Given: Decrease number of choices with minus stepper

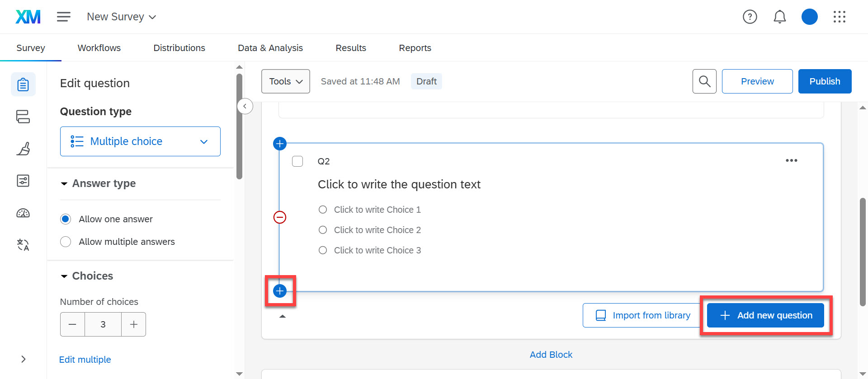Looking at the screenshot, I should [x=72, y=324].
